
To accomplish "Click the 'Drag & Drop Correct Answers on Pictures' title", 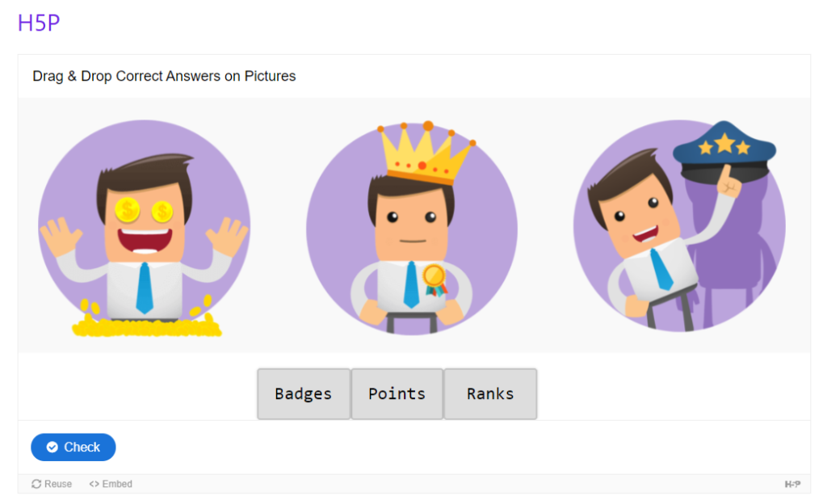I will tap(164, 77).
